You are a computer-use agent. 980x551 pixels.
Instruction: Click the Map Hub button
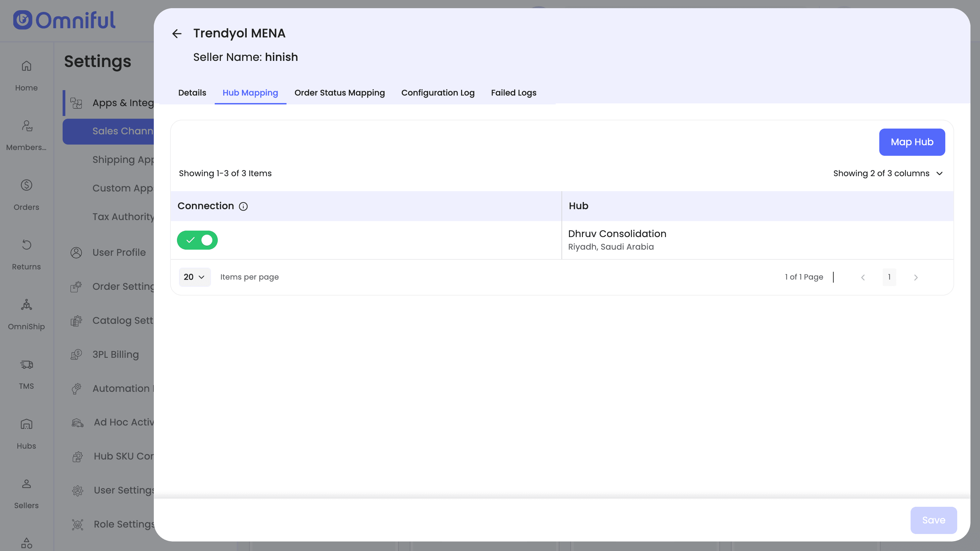[x=912, y=142]
